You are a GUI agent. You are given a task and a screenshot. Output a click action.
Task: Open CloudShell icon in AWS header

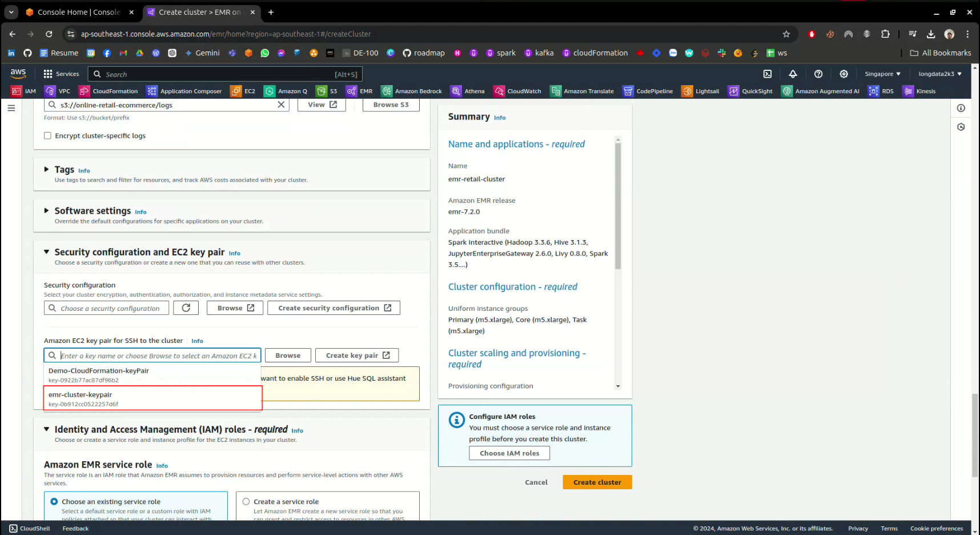coord(768,74)
